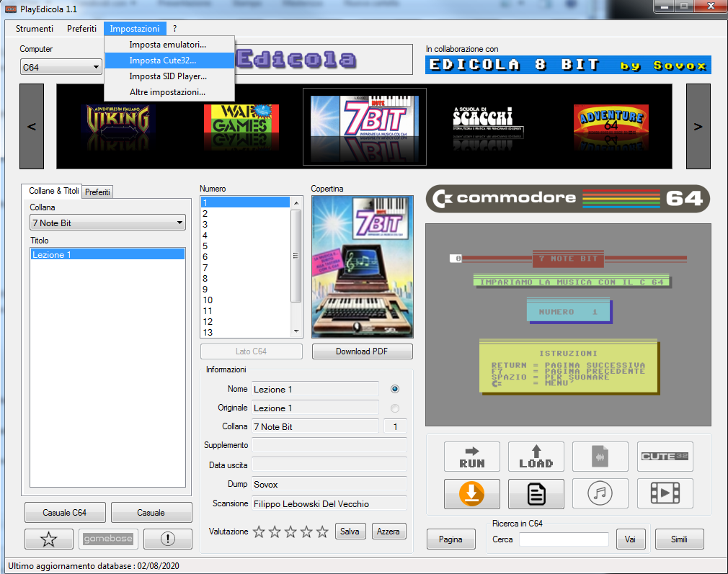Screen dimensions: 728x574
Task: Select number 13 in Numero list
Action: tap(245, 332)
